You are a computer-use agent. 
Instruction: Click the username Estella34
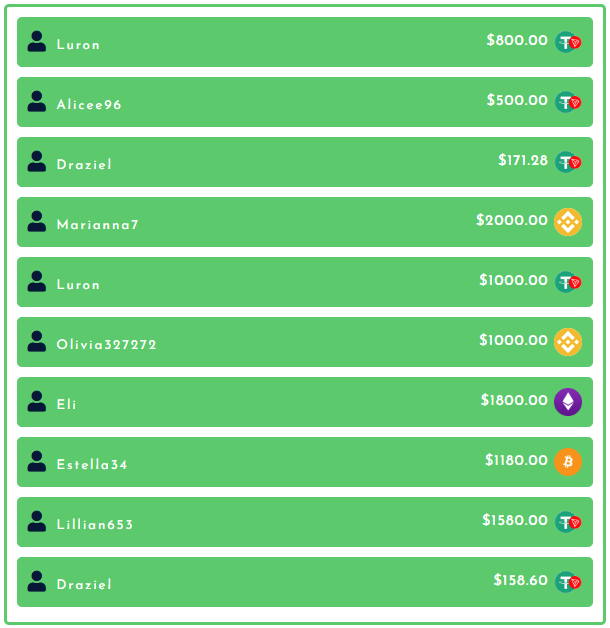pos(92,465)
